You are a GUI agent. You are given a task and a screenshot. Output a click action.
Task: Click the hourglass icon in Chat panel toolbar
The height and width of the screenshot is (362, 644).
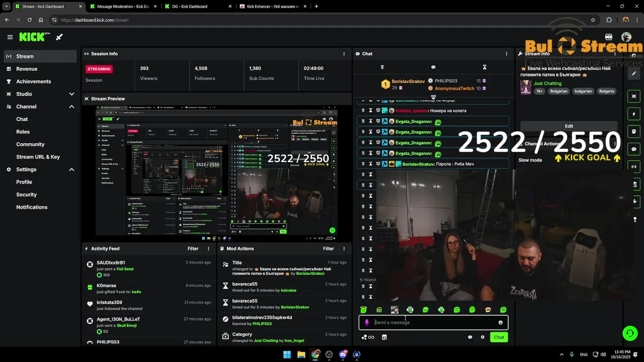[485, 67]
